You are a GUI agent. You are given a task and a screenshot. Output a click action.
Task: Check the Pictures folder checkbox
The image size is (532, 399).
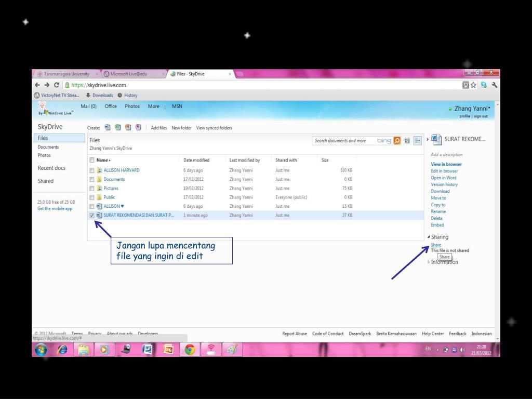[91, 188]
